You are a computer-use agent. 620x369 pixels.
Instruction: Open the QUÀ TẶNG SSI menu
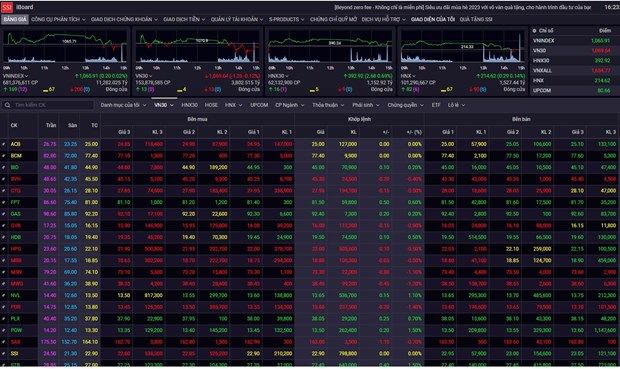[476, 19]
